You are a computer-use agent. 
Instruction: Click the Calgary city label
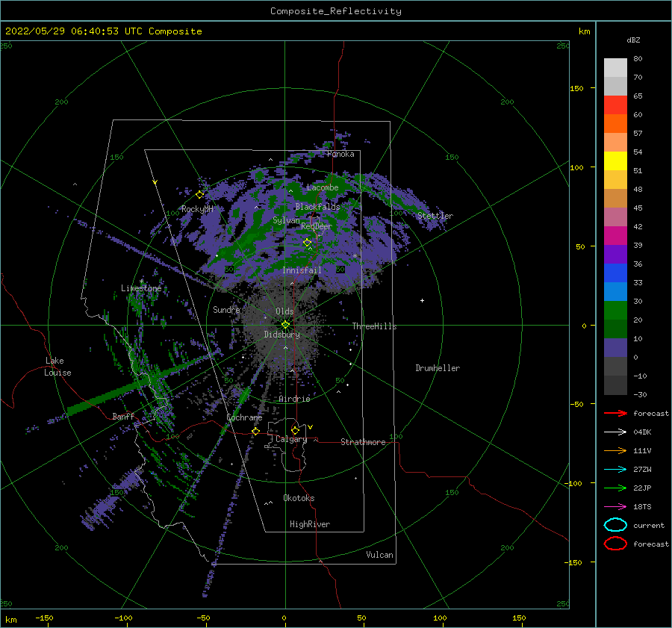click(291, 439)
